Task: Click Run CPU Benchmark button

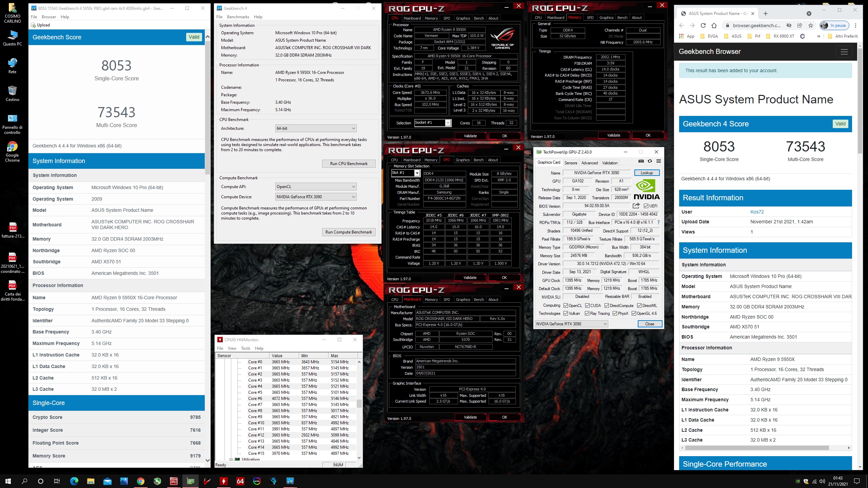Action: (349, 164)
